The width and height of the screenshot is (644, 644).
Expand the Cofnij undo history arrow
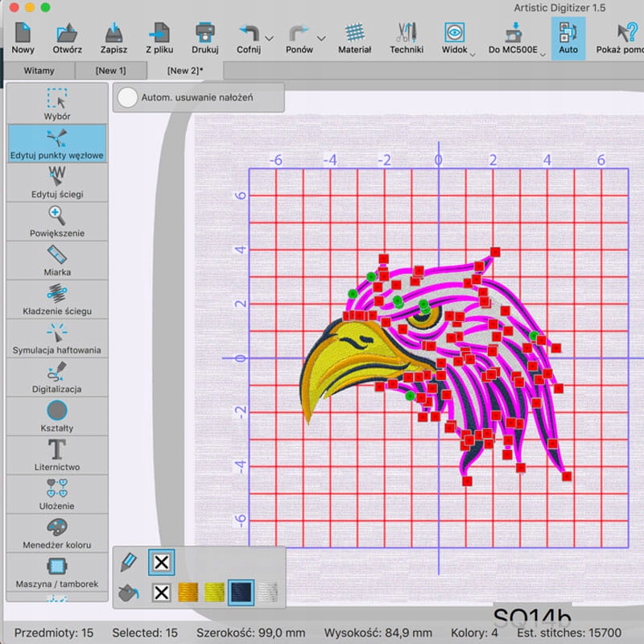pos(269,38)
